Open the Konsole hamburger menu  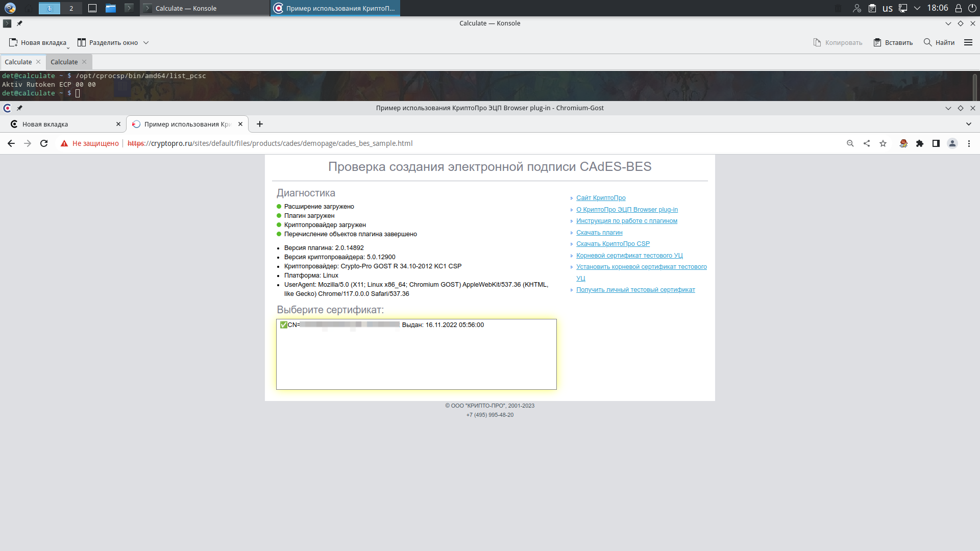(968, 43)
